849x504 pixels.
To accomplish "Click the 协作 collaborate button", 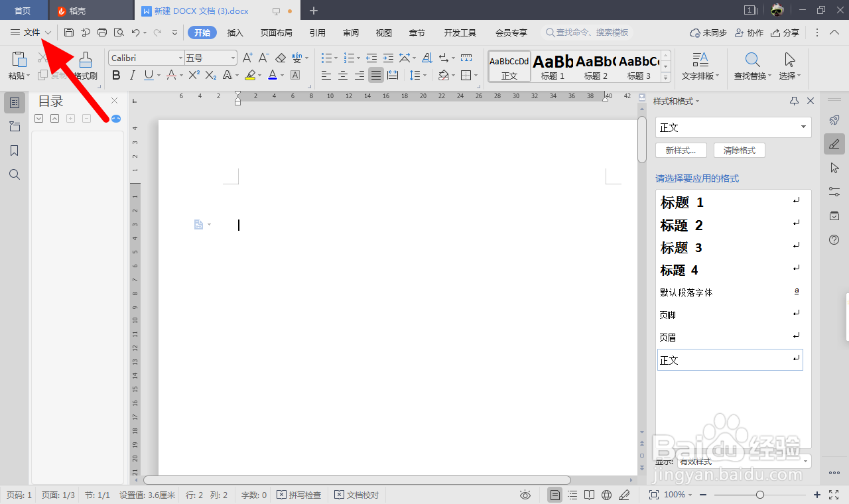I will point(750,32).
